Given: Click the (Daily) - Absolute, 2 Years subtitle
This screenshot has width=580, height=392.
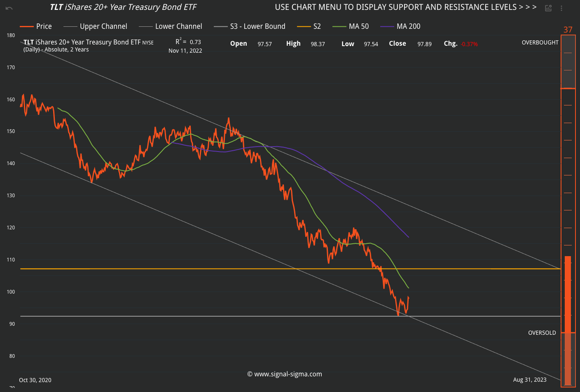Looking at the screenshot, I should coord(56,49).
